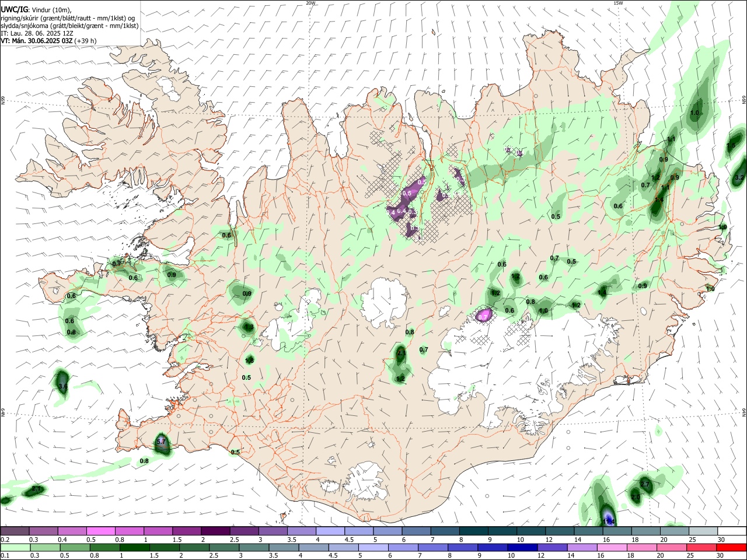Click the bright red swatch in the lower rain scale
Viewport: 747px width, 560px height.
click(732, 547)
